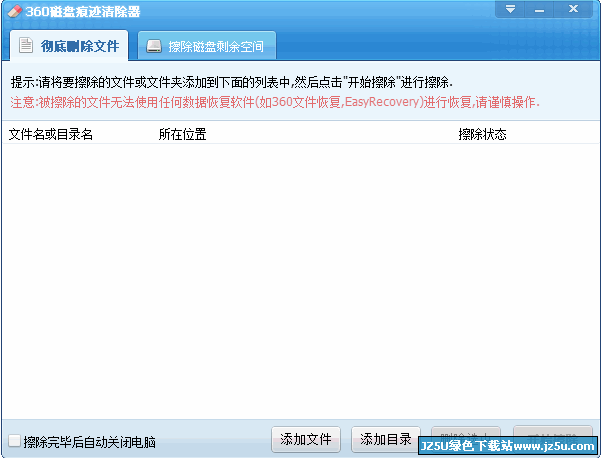Click the 添加目录 button
Screen dimensions: 601x458
(x=386, y=439)
